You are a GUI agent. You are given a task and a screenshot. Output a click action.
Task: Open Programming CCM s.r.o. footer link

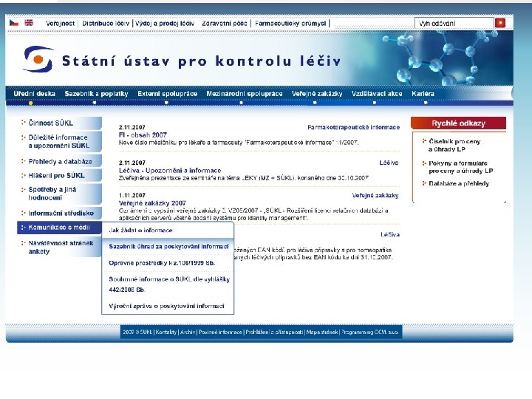370,332
